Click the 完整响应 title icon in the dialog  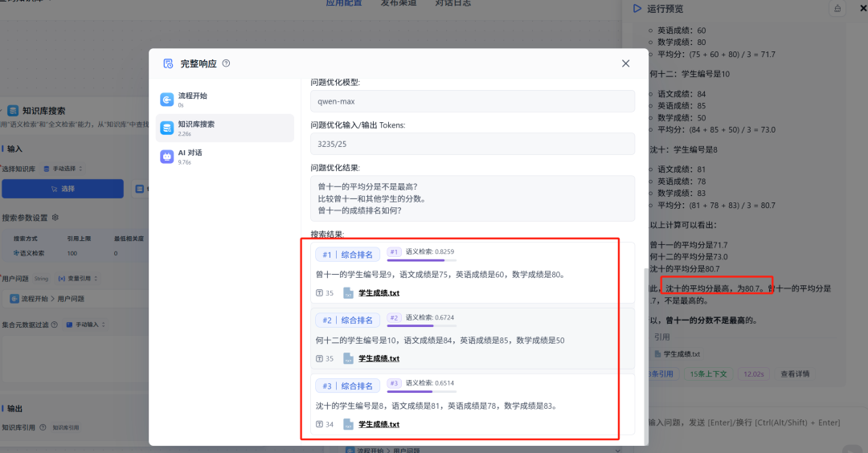168,63
